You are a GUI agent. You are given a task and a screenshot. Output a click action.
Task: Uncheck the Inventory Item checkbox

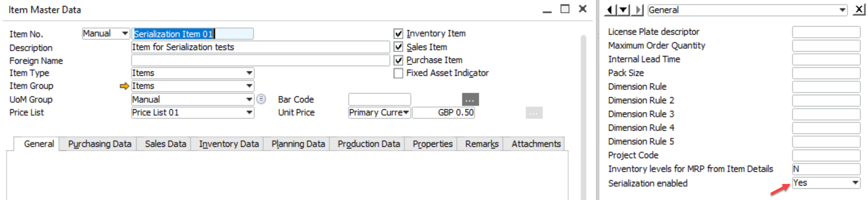(398, 34)
